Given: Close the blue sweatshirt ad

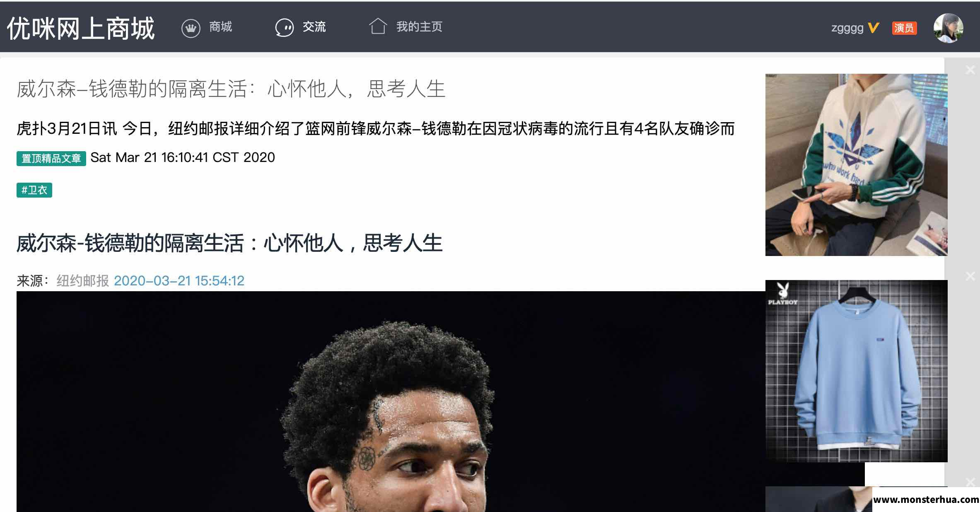Looking at the screenshot, I should coord(970,276).
